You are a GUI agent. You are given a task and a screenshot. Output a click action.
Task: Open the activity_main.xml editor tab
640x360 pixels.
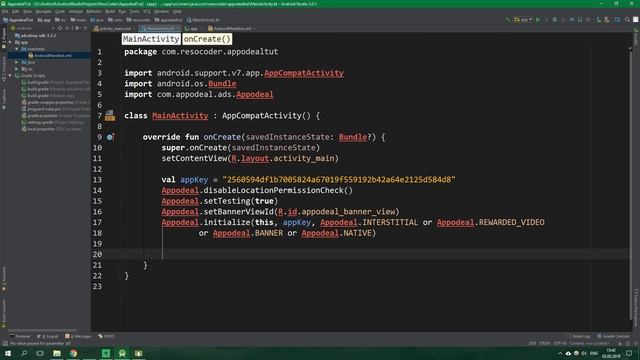113,29
